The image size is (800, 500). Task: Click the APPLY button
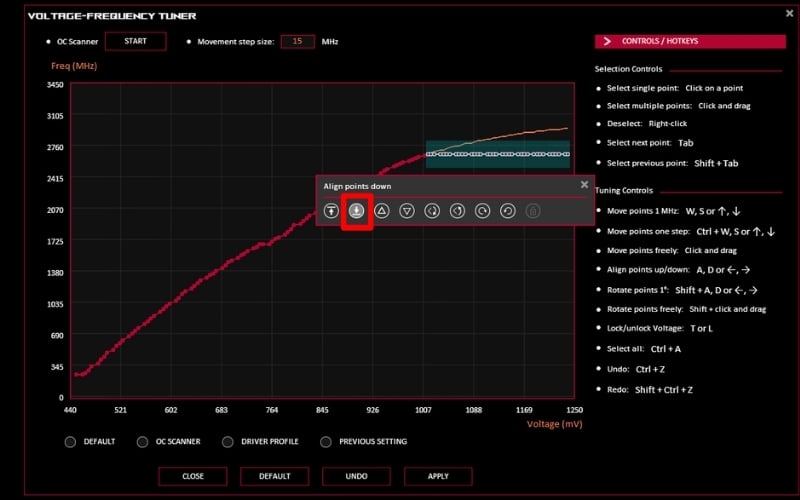(438, 476)
